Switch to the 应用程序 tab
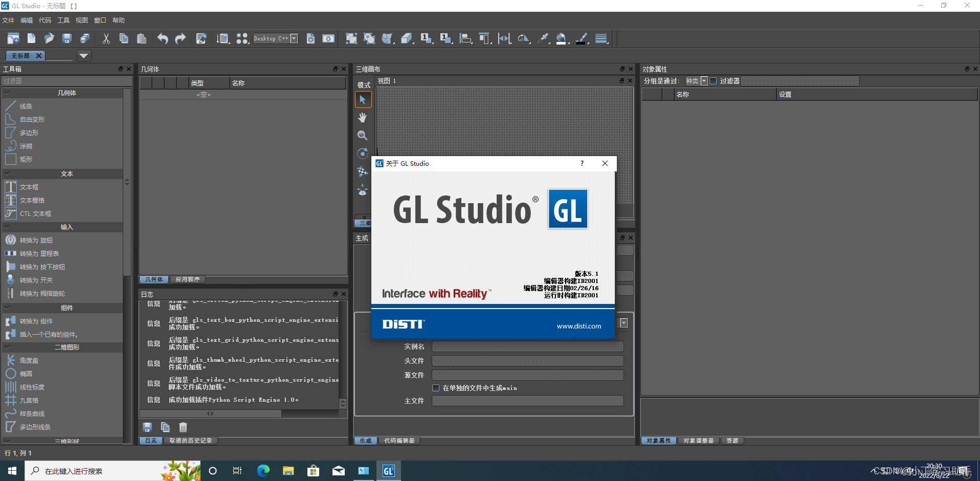980x481 pixels. tap(187, 279)
